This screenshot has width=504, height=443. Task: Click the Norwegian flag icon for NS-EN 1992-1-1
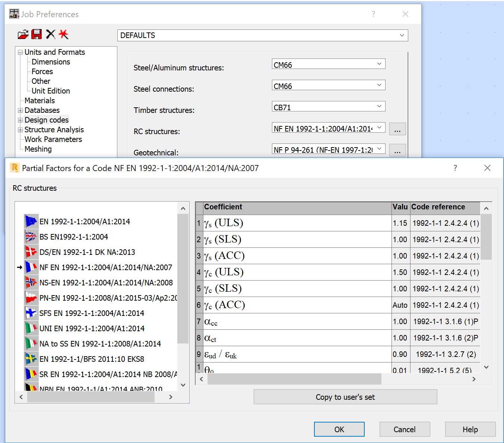pos(31,282)
